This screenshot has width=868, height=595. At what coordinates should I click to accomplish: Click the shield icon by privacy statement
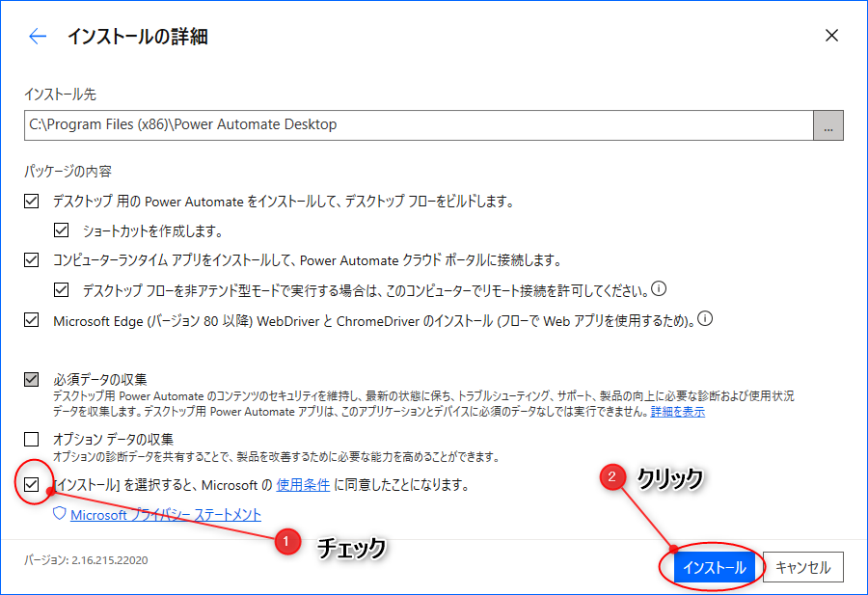59,514
